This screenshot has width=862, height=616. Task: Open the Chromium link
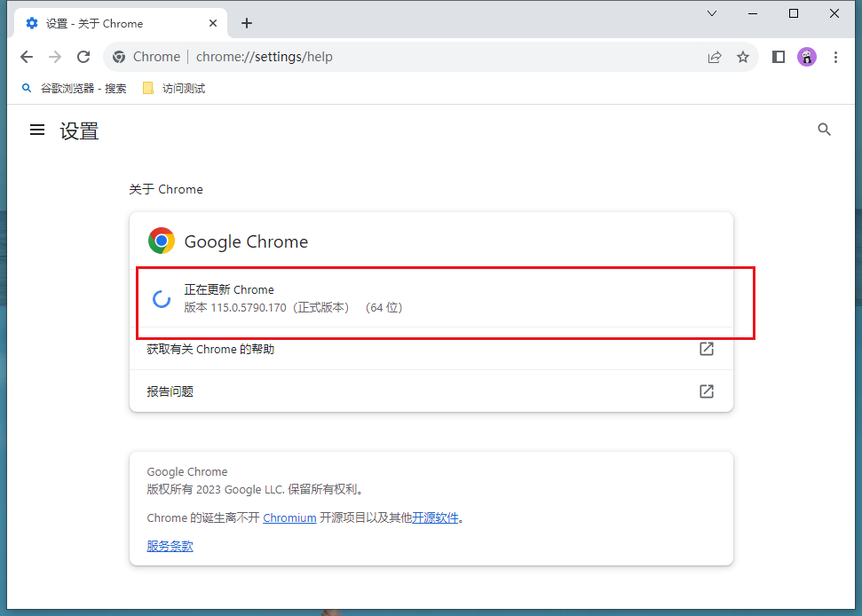tap(289, 517)
